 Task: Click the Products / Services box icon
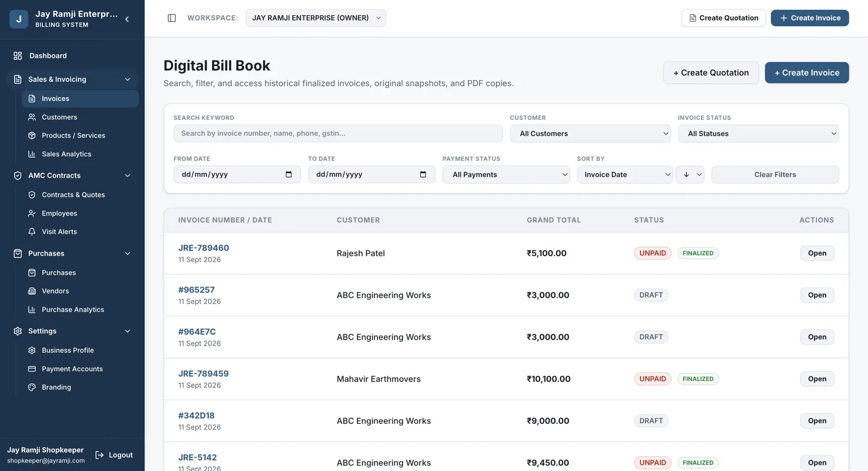pos(32,136)
